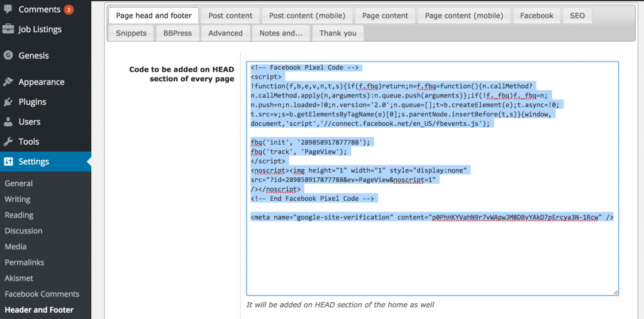The height and width of the screenshot is (319, 644).
Task: Switch to Page head and footer tab
Action: click(x=153, y=16)
